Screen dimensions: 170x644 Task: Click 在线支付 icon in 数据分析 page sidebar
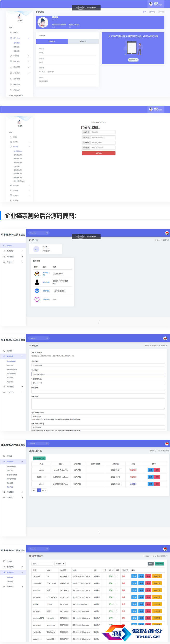click(4, 262)
